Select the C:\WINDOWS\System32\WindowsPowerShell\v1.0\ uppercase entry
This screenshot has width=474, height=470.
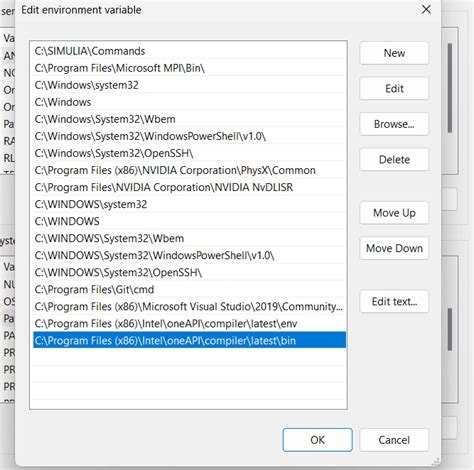point(189,255)
